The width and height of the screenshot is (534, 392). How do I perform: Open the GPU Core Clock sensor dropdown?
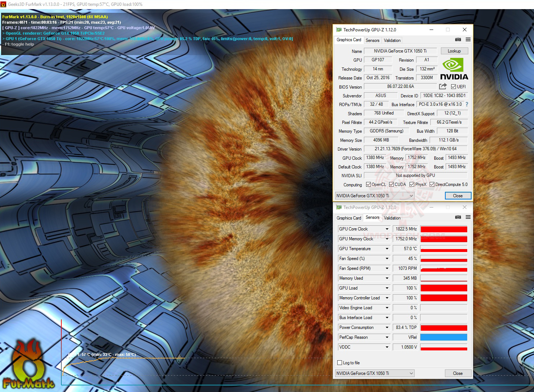pyautogui.click(x=387, y=229)
